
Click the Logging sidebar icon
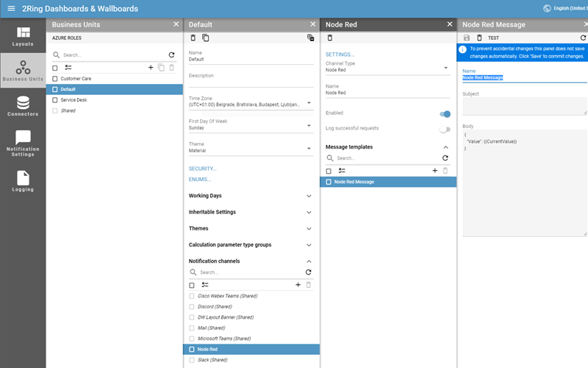[x=23, y=181]
